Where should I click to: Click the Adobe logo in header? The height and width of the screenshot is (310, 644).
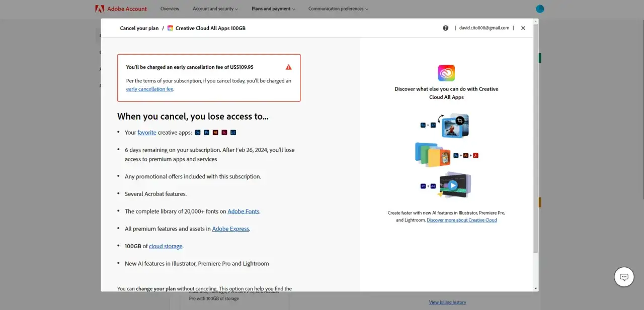click(100, 9)
